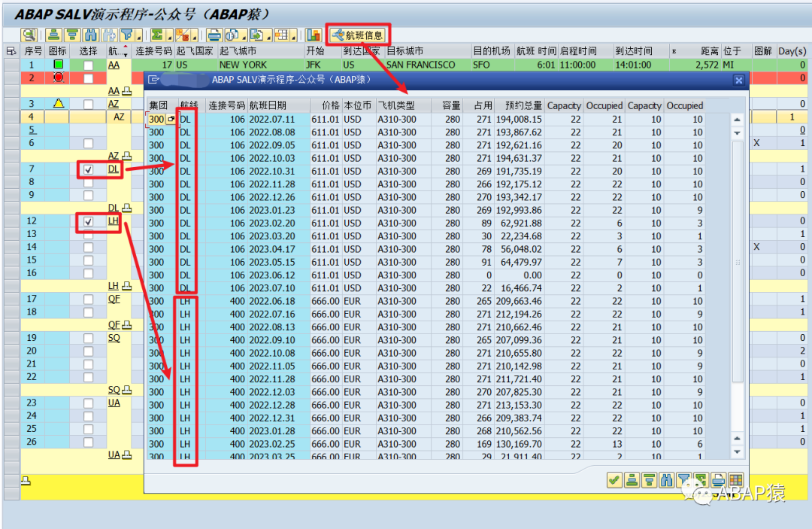Uncheck the LH checkbox in row 12

click(89, 221)
